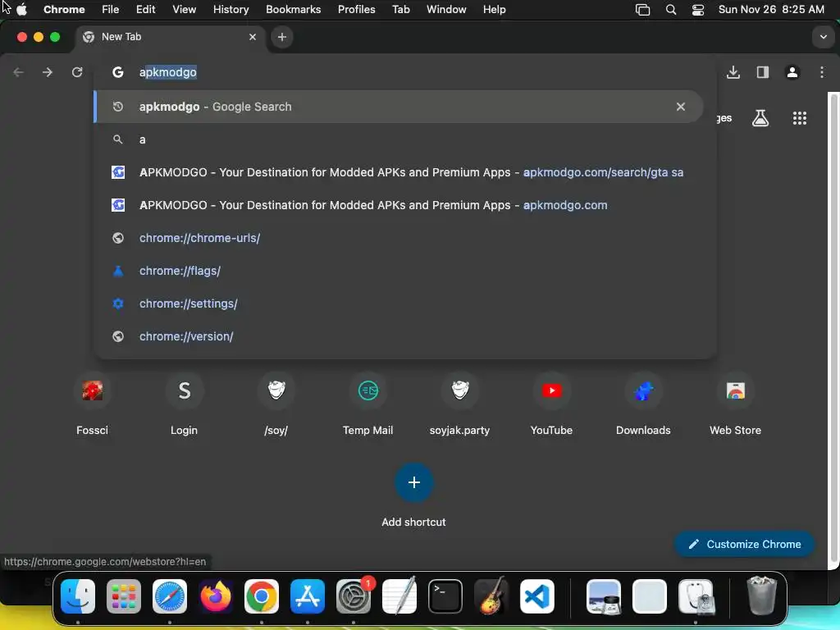Reload the current page
The width and height of the screenshot is (840, 630).
pyautogui.click(x=77, y=72)
